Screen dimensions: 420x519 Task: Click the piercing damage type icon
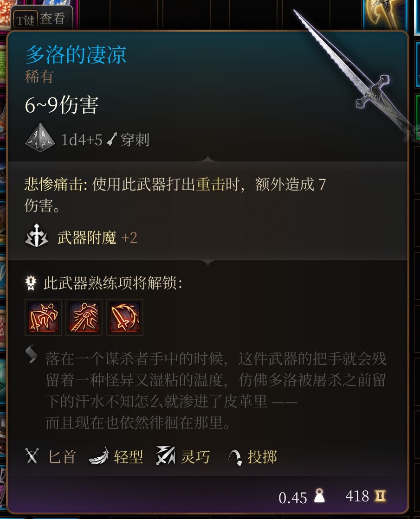tap(112, 139)
